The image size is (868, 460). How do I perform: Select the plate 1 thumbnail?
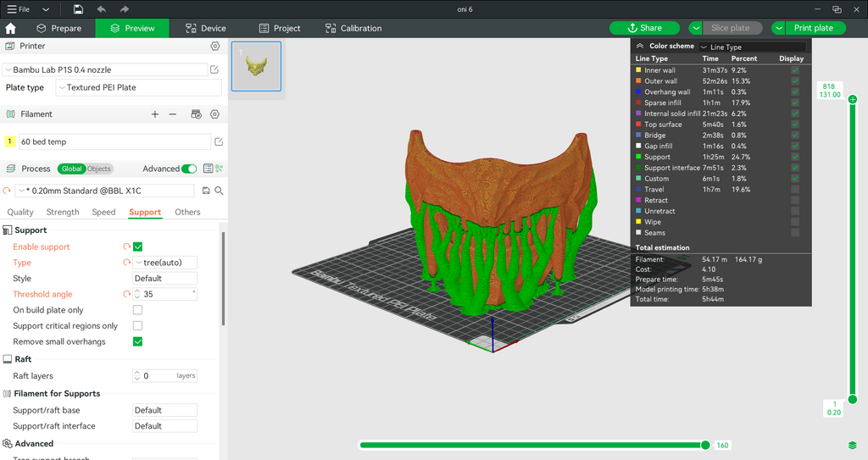coord(256,66)
